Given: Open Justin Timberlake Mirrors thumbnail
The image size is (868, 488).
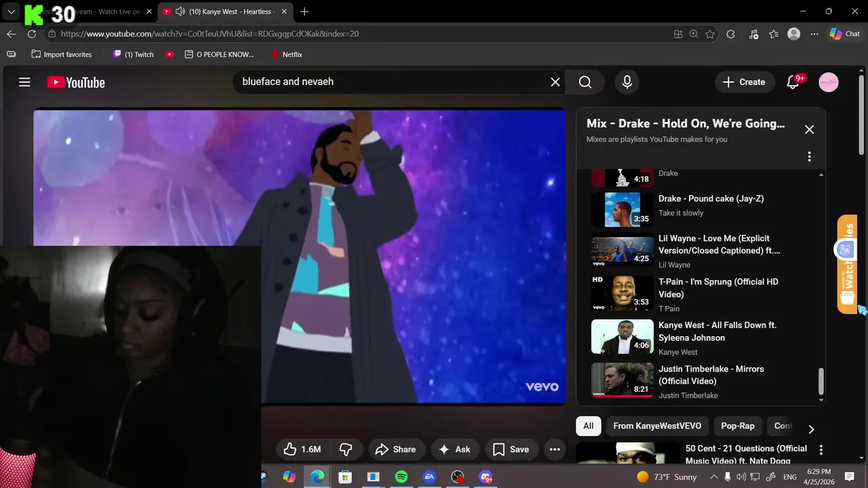Looking at the screenshot, I should point(623,380).
